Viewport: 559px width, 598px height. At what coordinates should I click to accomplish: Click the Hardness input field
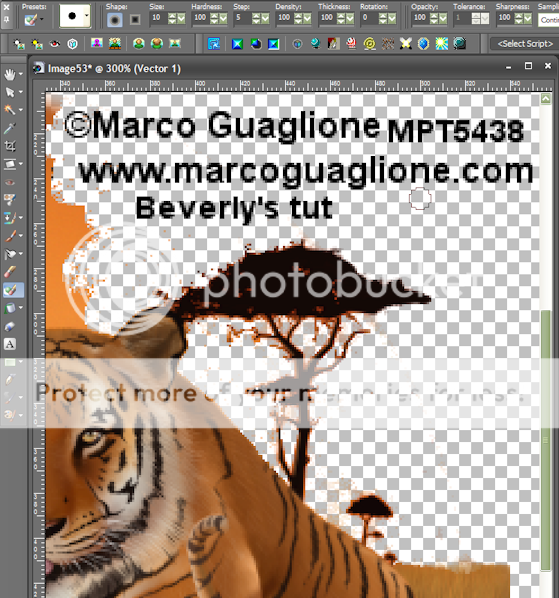(x=200, y=18)
